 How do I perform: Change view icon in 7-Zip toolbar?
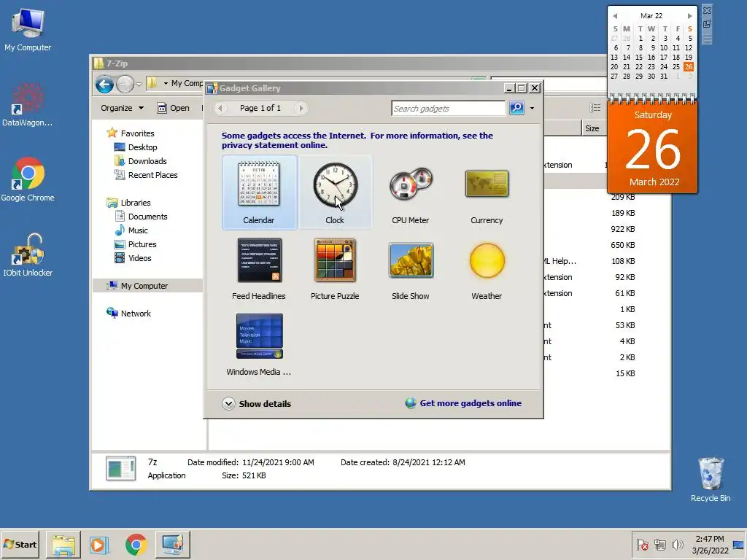595,108
